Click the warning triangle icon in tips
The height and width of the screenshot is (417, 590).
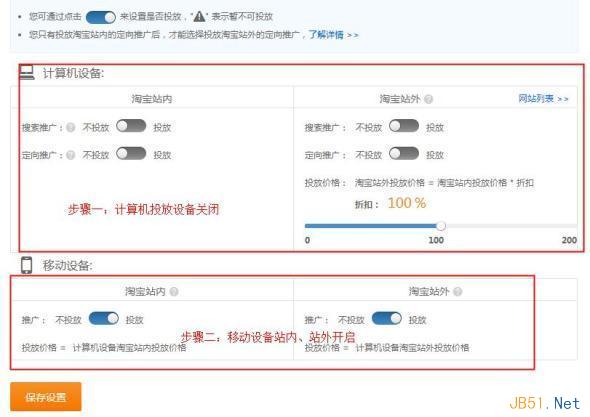[199, 17]
